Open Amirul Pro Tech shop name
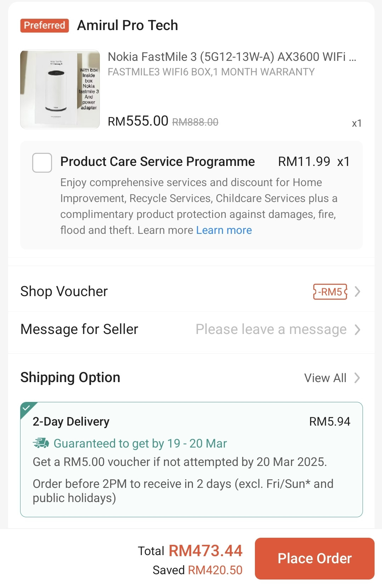The image size is (382, 588). [127, 25]
